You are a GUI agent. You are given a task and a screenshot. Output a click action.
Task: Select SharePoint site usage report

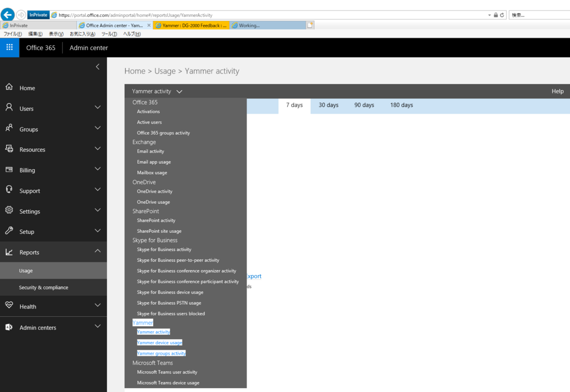coord(159,231)
